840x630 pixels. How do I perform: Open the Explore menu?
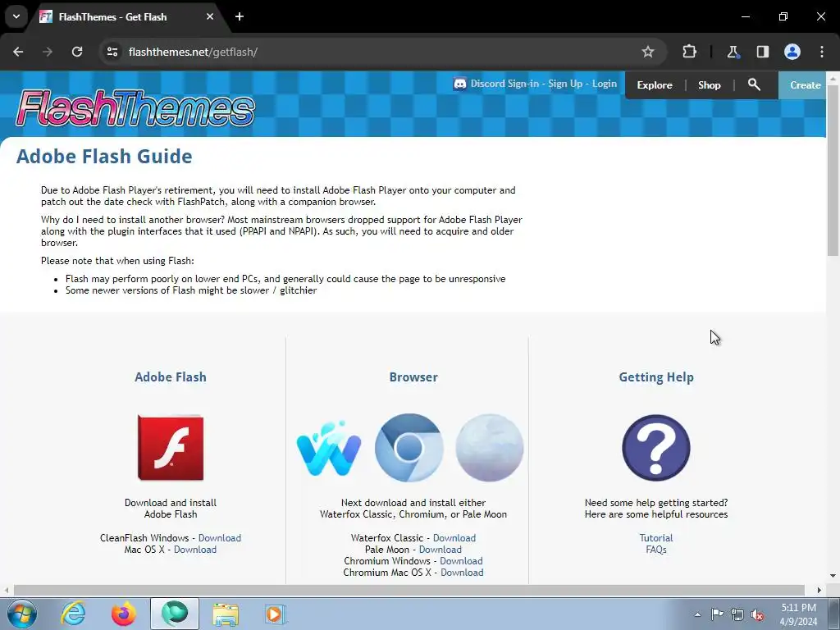tap(655, 85)
